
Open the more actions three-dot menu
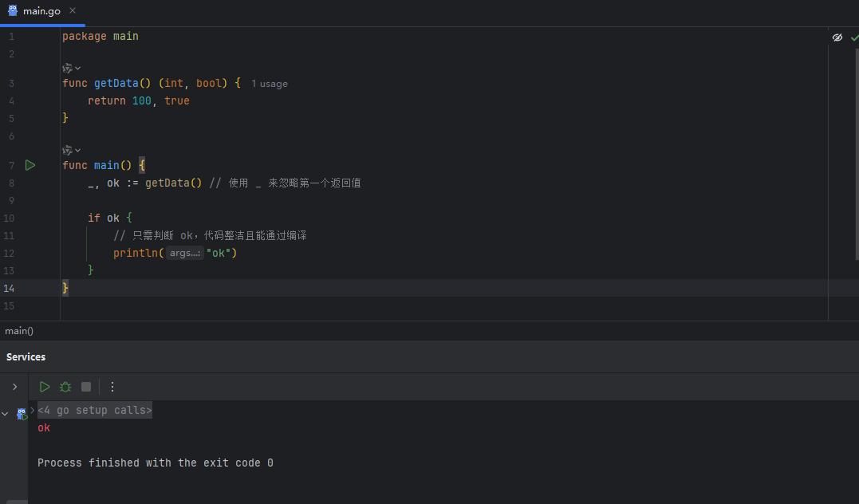[112, 387]
